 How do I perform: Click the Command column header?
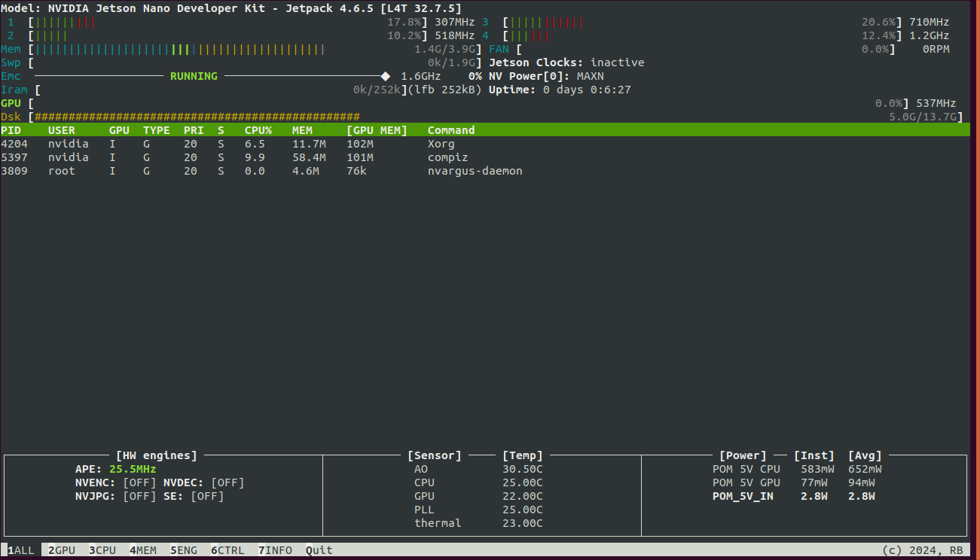coord(451,130)
